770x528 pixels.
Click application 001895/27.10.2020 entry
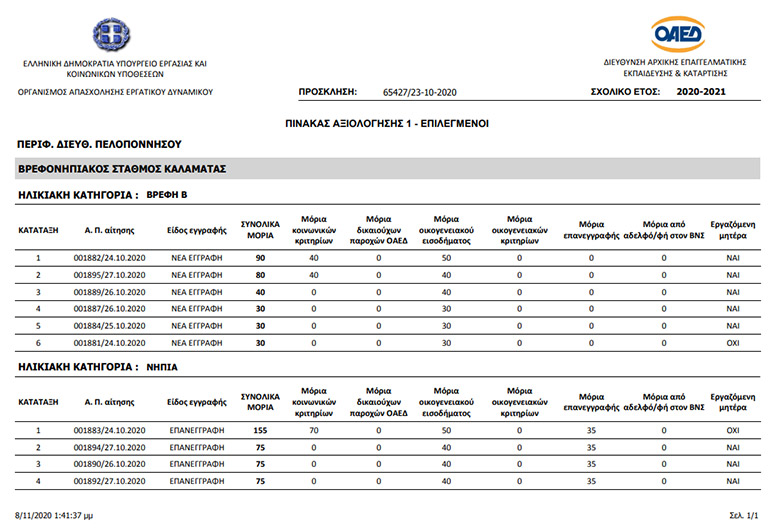[x=110, y=275]
